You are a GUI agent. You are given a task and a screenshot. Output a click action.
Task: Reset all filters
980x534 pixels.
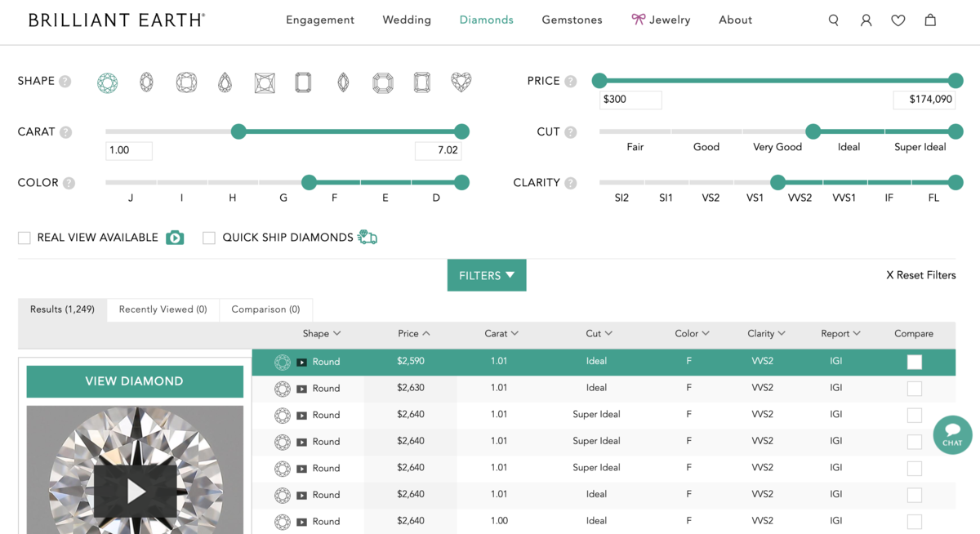[x=921, y=275]
